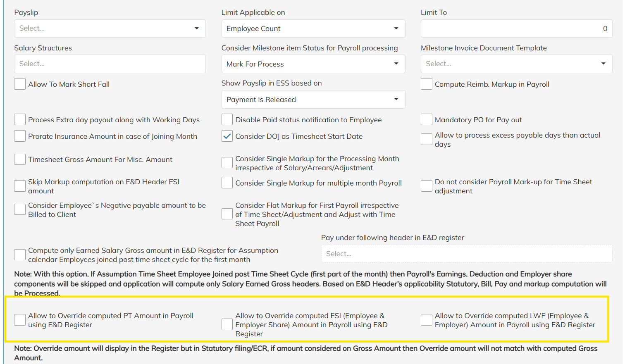
Task: Enable Allow To Mark Short Fall
Action: coord(20,84)
